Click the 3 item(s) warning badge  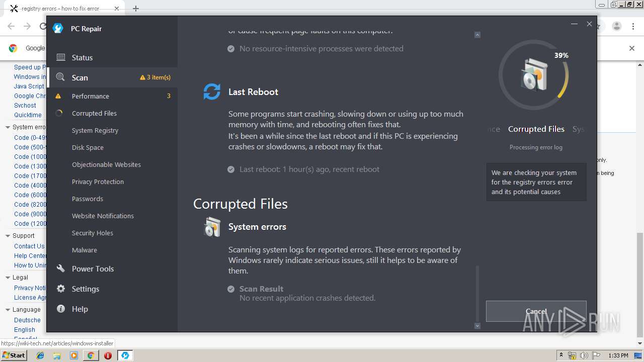click(155, 77)
